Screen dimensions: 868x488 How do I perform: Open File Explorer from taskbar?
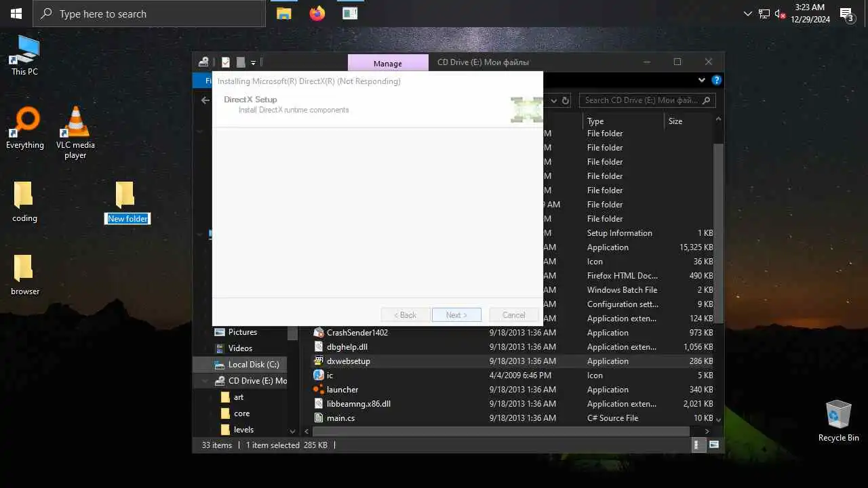pyautogui.click(x=284, y=14)
